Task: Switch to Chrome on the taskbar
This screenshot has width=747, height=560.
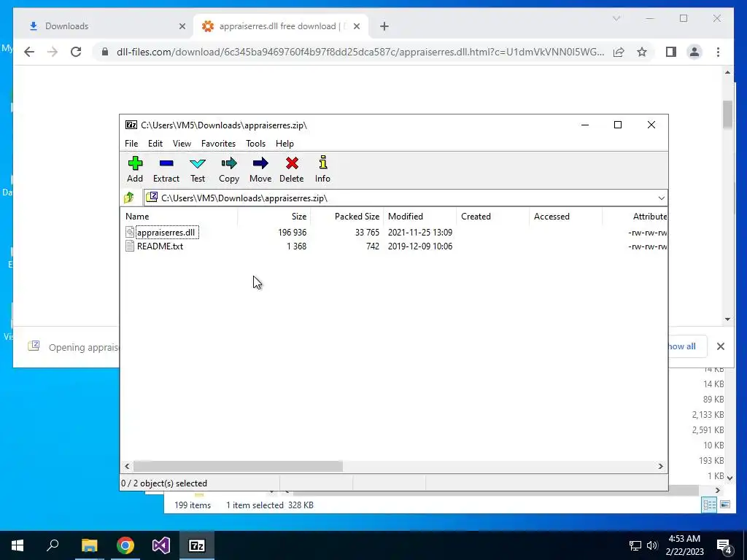Action: click(125, 545)
